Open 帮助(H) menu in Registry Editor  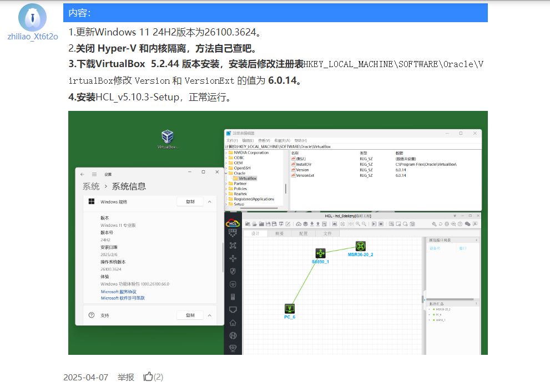(x=301, y=140)
